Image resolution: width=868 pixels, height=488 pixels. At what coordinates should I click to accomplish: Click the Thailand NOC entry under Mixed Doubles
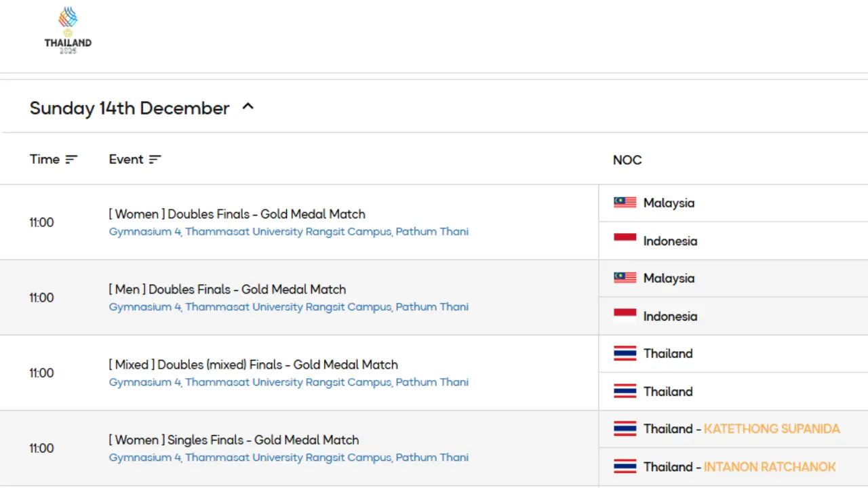[x=667, y=353]
